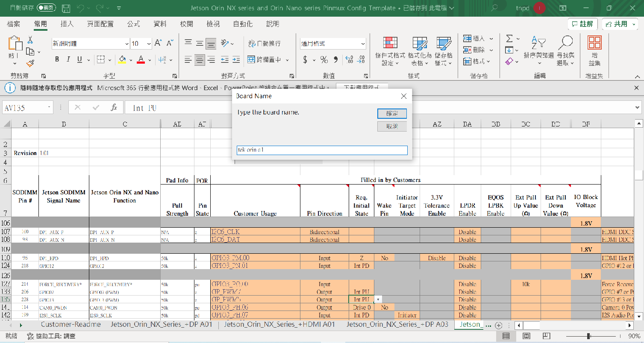The image size is (644, 343).
Task: Toggle Bold formatting
Action: point(57,59)
